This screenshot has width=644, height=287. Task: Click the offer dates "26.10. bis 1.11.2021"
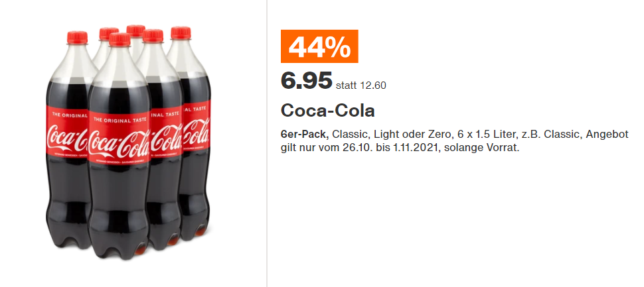(x=391, y=148)
